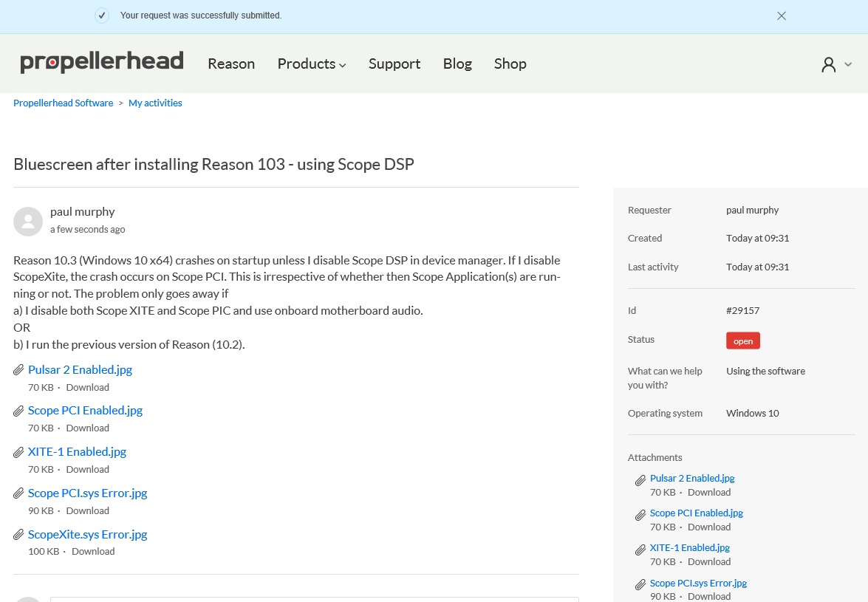Open the Blog navigation item
Viewport: 868px width, 602px height.
457,64
